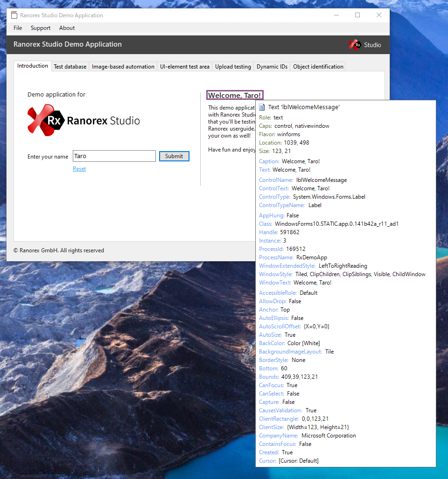This screenshot has width=448, height=479.
Task: Switch to the Test database tab
Action: coord(70,67)
